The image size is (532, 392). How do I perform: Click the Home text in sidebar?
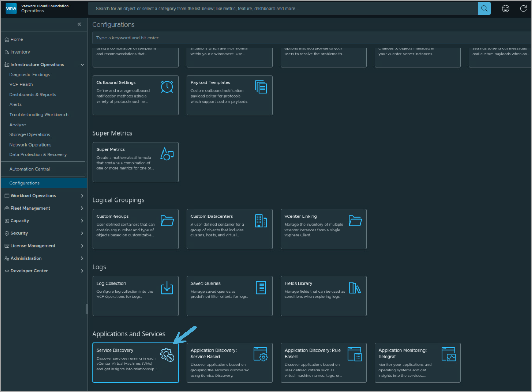point(17,39)
